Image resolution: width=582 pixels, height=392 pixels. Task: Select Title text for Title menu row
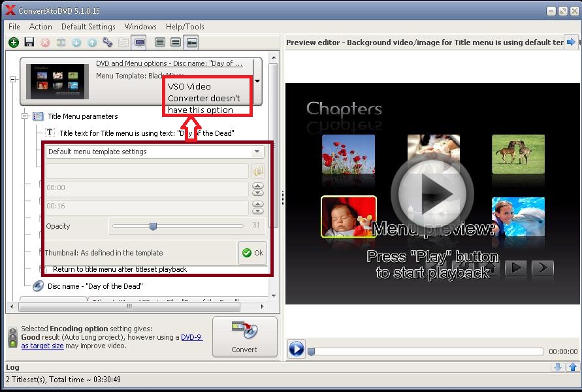[x=147, y=133]
